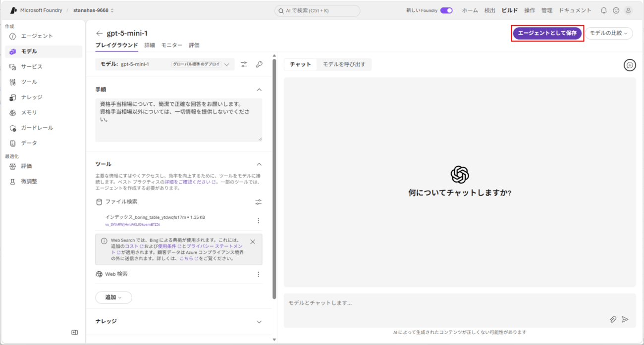This screenshot has height=345, width=644.
Task: Start a new chat with plus icon
Action: pos(630,65)
